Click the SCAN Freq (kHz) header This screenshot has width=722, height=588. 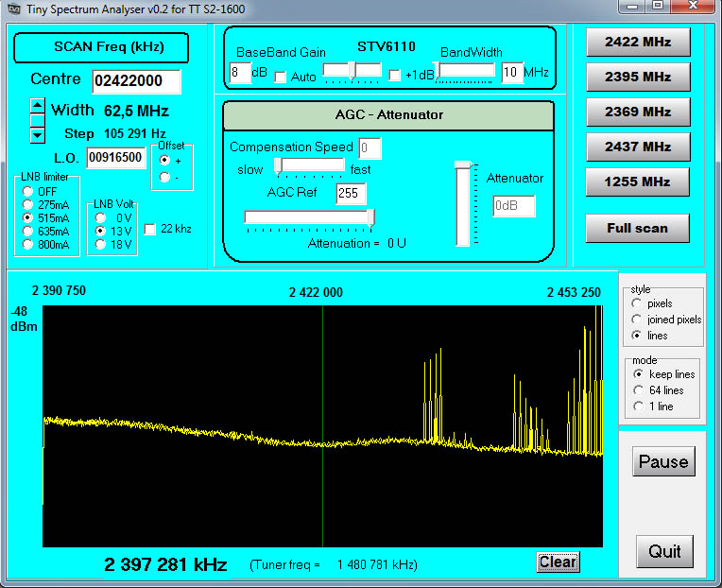pyautogui.click(x=101, y=47)
